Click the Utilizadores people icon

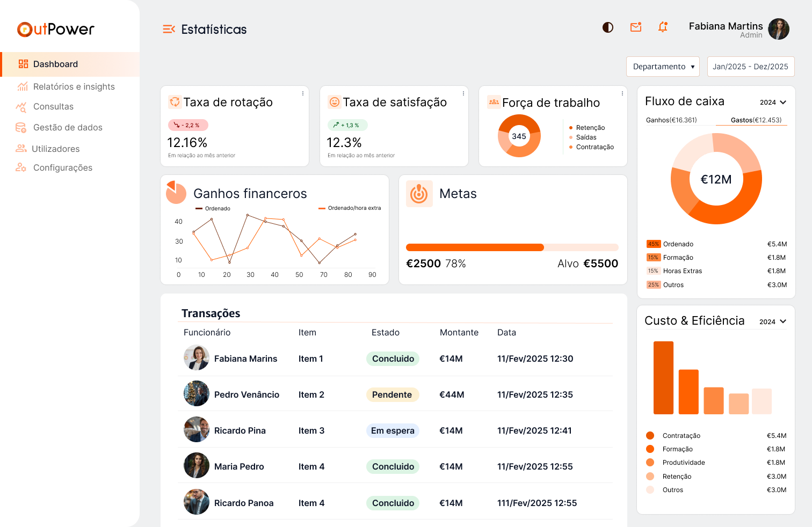[x=21, y=149]
